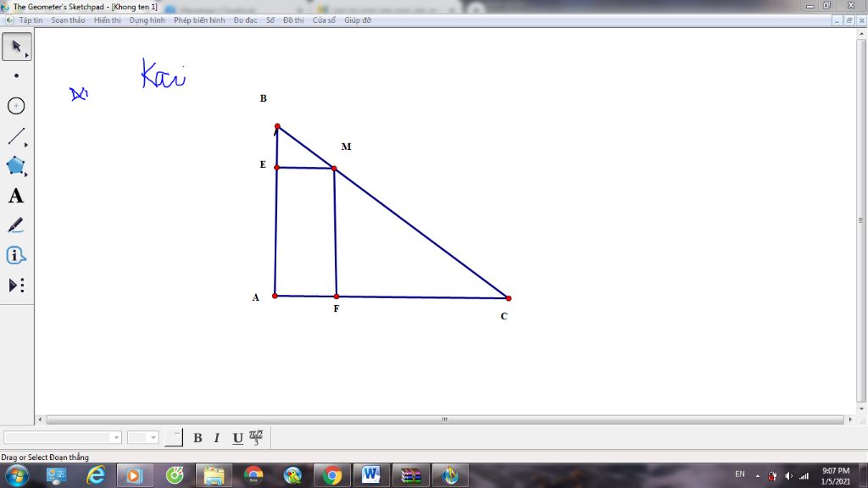Open Microsoft Word from the taskbar
The image size is (868, 488).
pyautogui.click(x=371, y=475)
